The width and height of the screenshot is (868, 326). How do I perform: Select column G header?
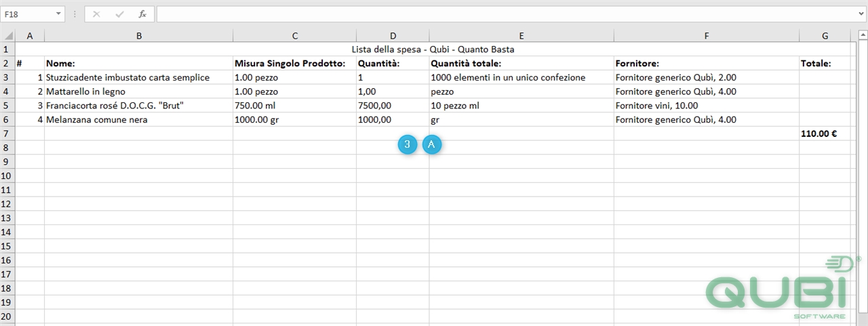[825, 36]
